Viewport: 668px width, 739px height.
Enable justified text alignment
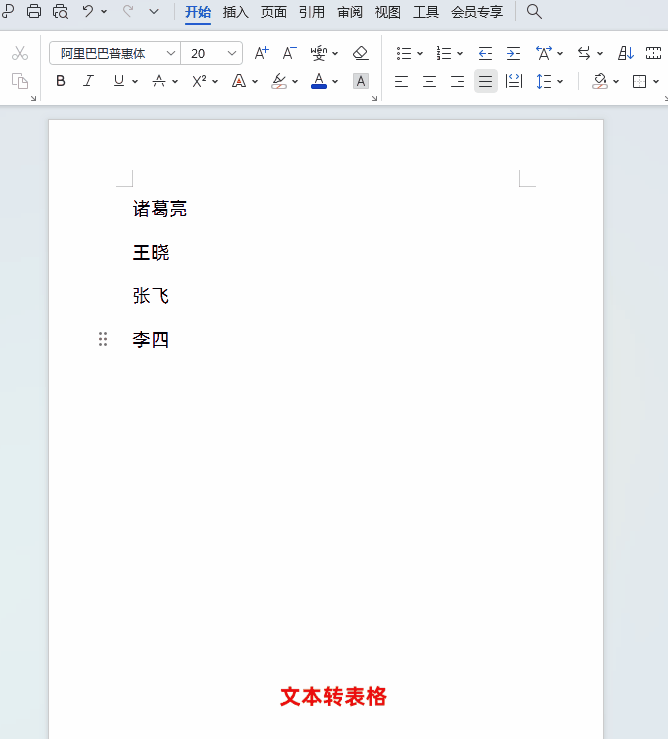(x=485, y=81)
